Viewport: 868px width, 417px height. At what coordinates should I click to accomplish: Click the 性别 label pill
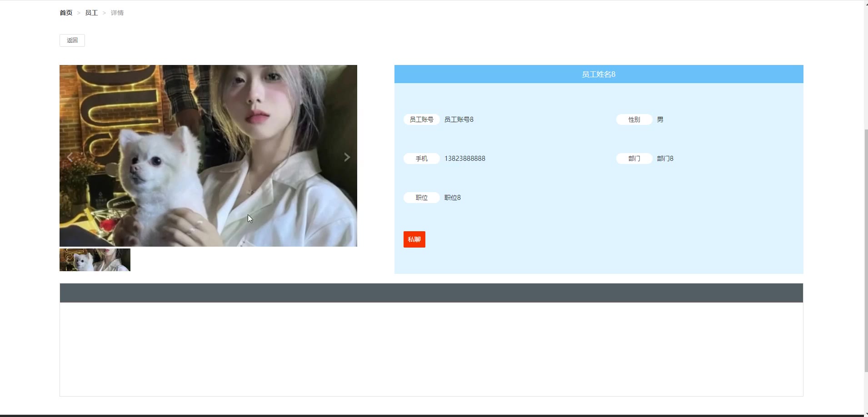coord(634,119)
